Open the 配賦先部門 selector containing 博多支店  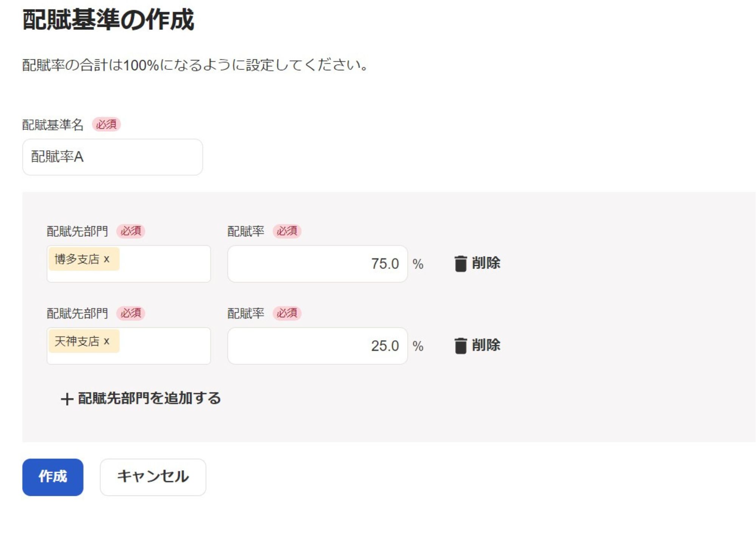164,264
